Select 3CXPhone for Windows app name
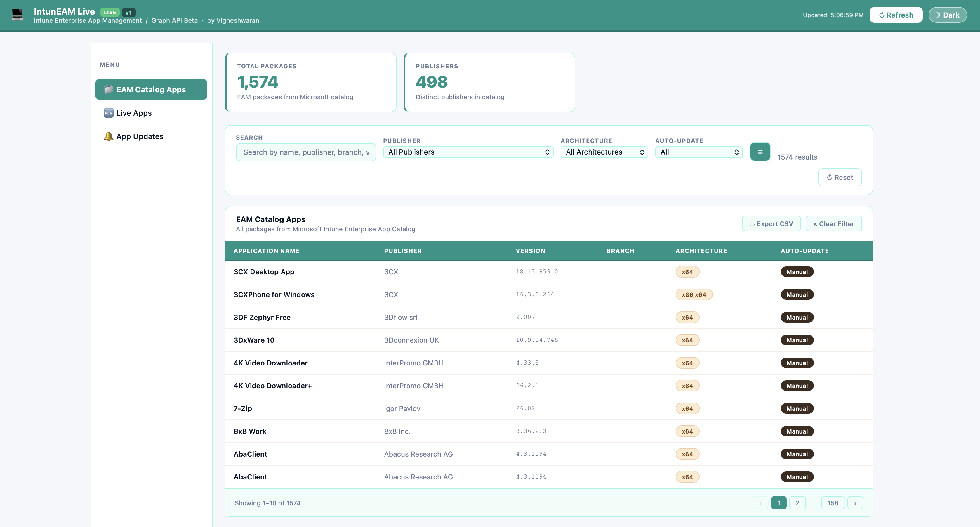 click(x=274, y=294)
